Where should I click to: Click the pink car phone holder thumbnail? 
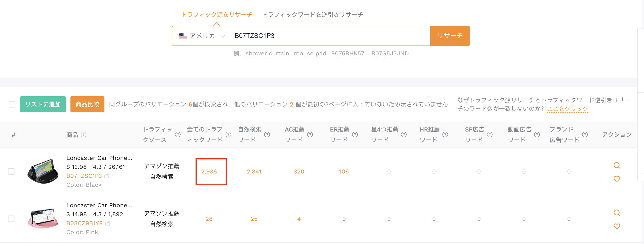(43, 218)
